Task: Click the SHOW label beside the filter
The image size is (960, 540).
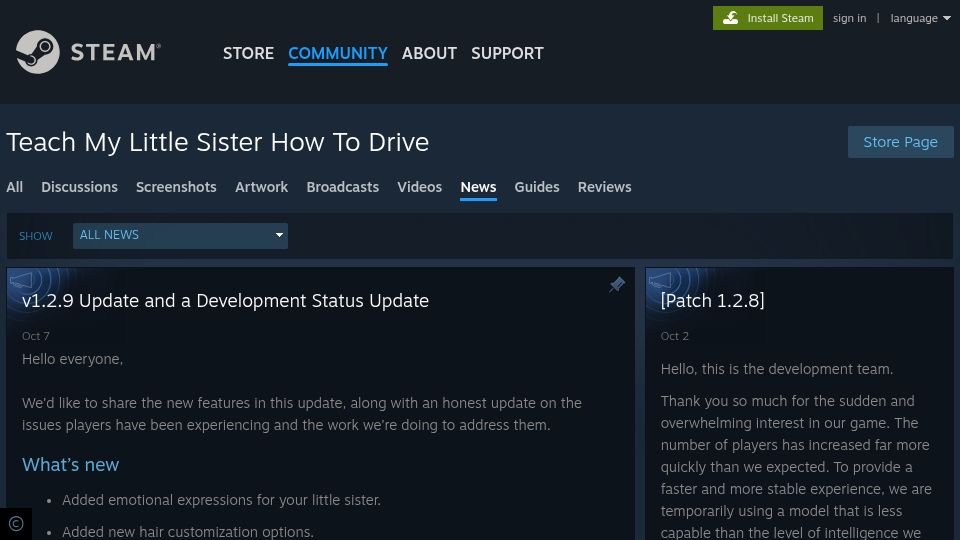Action: [36, 236]
